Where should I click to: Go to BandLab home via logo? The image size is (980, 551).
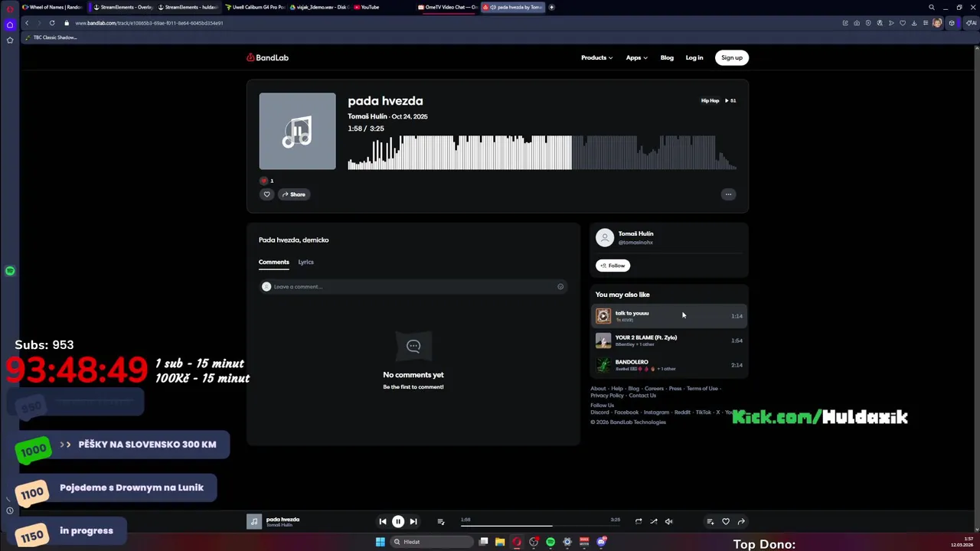pyautogui.click(x=267, y=57)
